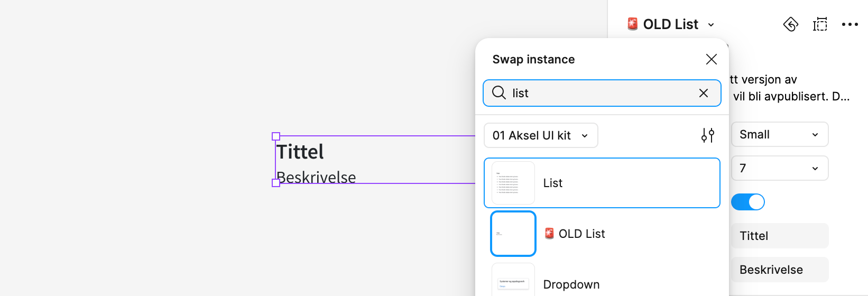Open the swap panel filter settings icon

[708, 135]
